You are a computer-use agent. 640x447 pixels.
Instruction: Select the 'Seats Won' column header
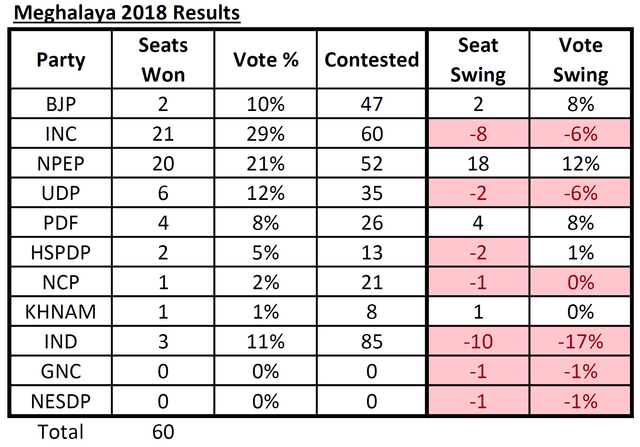160,59
